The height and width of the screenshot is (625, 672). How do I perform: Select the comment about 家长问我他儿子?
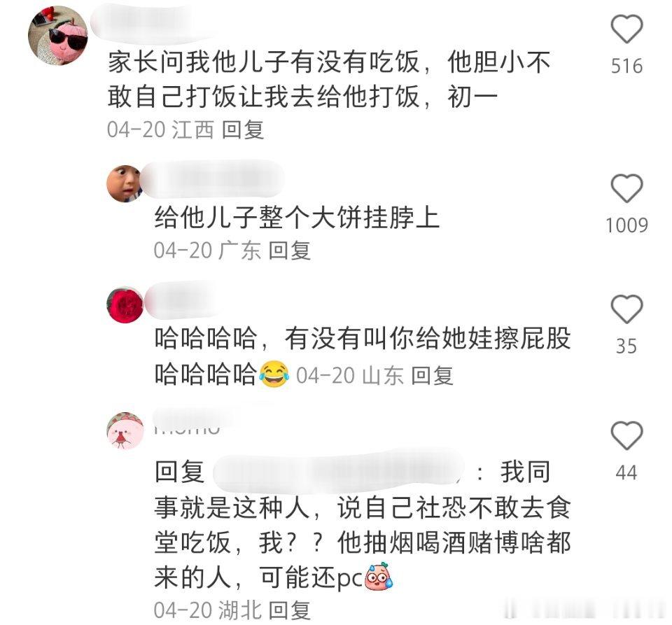click(x=329, y=79)
